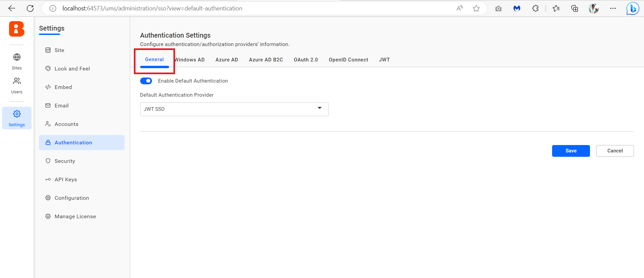The width and height of the screenshot is (644, 278).
Task: Open the Manage License settings label
Action: click(75, 216)
